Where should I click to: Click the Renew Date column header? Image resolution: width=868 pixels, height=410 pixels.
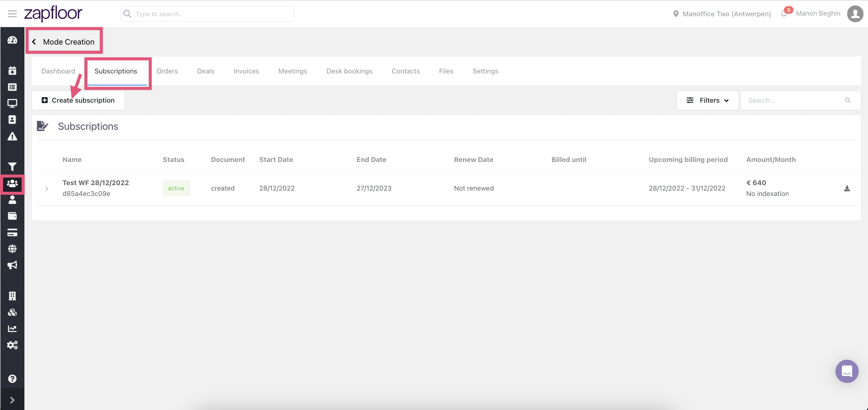pyautogui.click(x=474, y=160)
